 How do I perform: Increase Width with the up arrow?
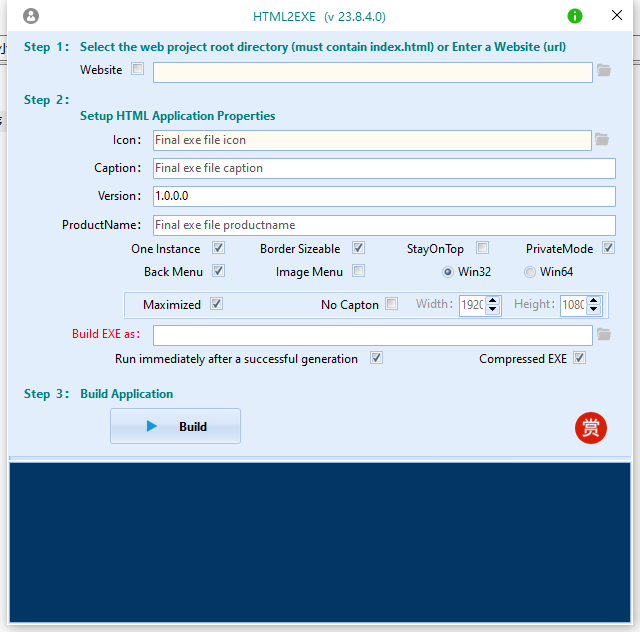point(493,300)
